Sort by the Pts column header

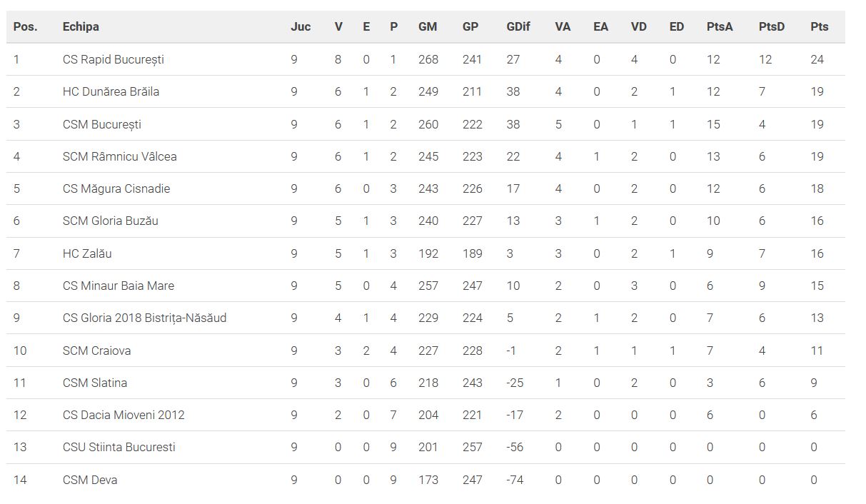[820, 26]
